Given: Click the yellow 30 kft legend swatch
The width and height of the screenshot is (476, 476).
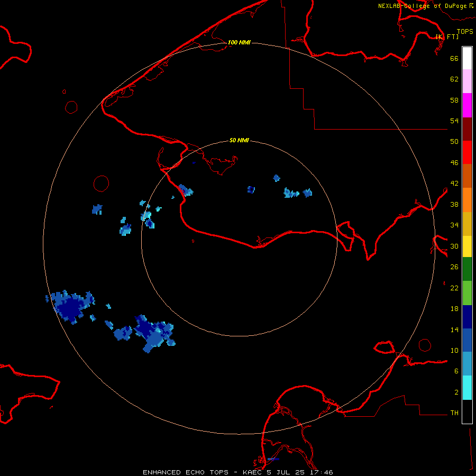Looking at the screenshot, I should (x=467, y=246).
